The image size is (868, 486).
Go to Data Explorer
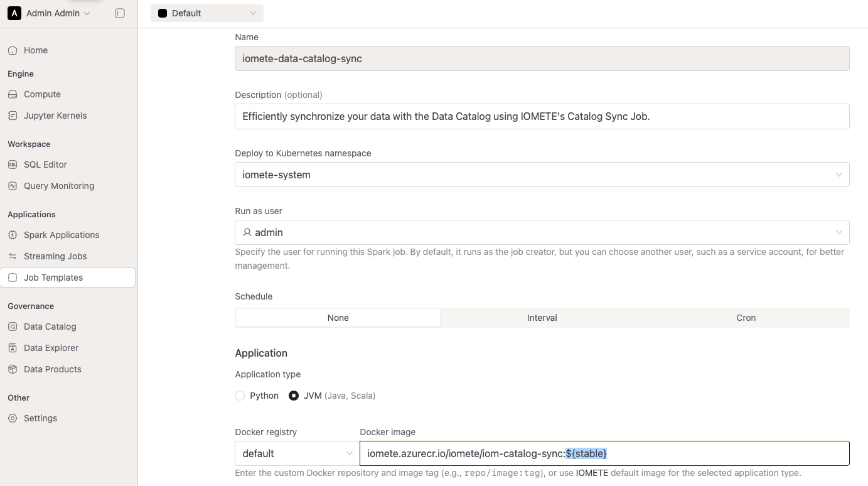pyautogui.click(x=68, y=348)
